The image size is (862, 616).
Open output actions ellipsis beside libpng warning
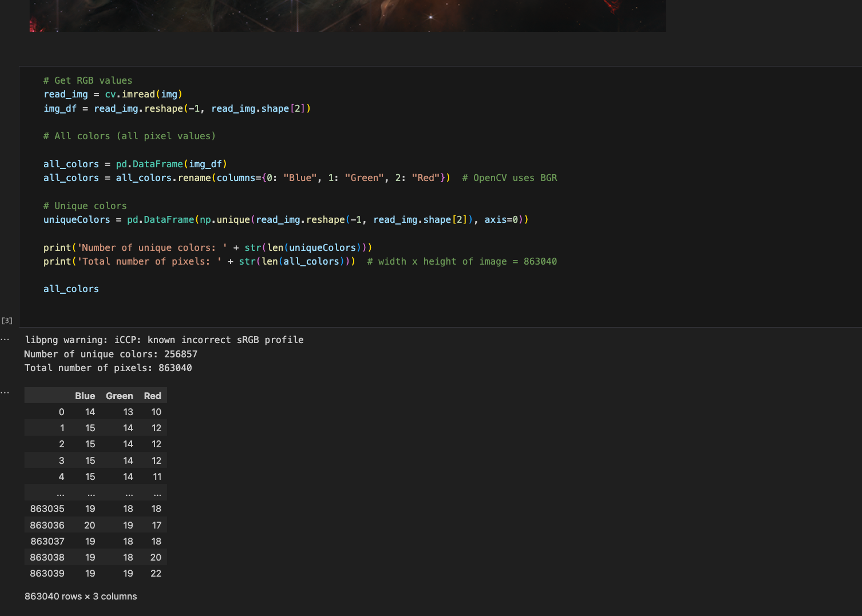[5, 339]
